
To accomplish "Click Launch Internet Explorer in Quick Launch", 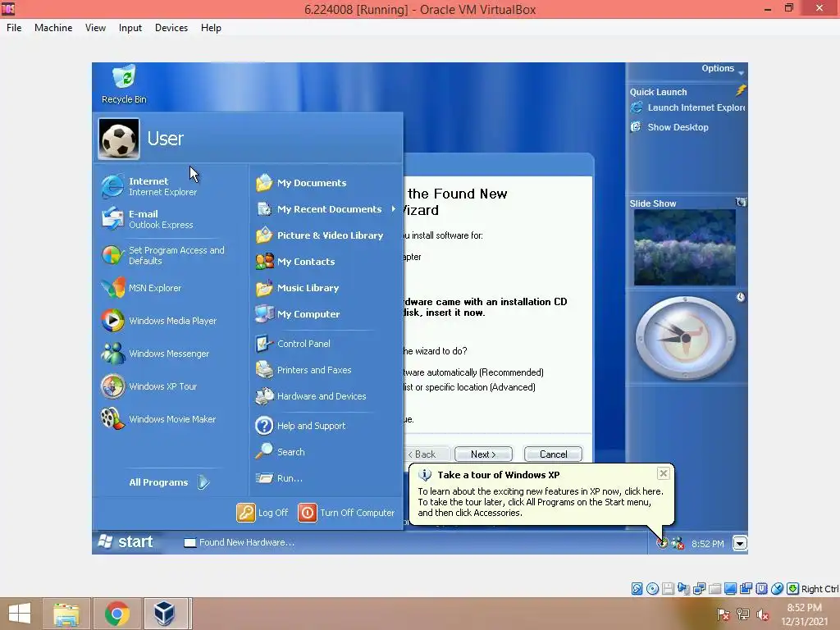I will [688, 107].
